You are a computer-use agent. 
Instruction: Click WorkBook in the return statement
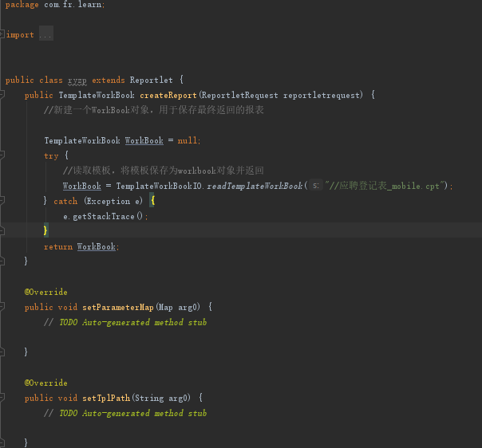tap(97, 246)
